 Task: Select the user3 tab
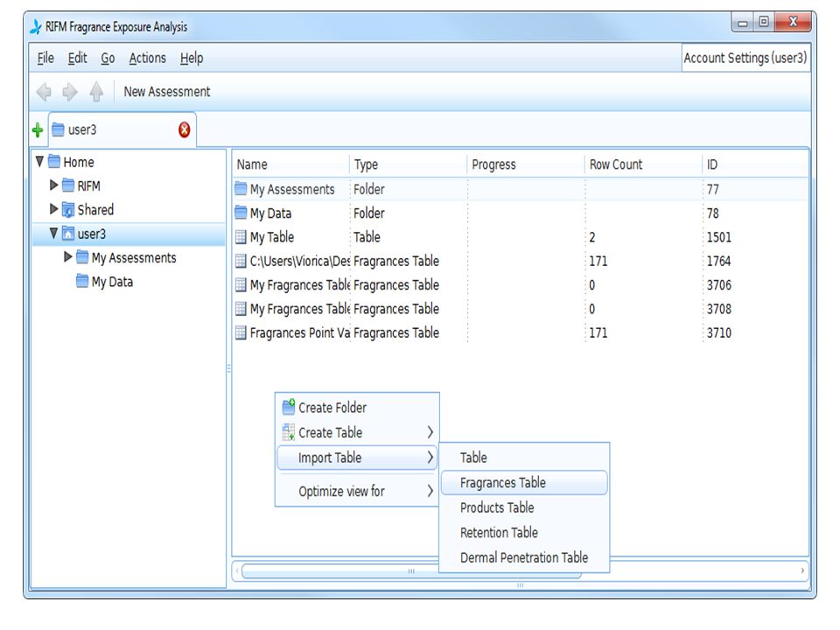point(122,129)
